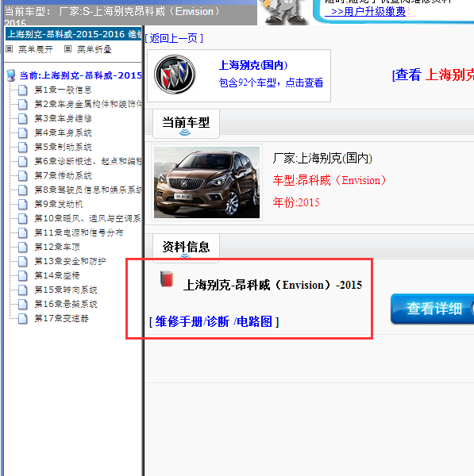Image resolution: width=474 pixels, height=476 pixels.
Task: Click the page icon beside 第6章诊断概述
Action: coord(23,162)
